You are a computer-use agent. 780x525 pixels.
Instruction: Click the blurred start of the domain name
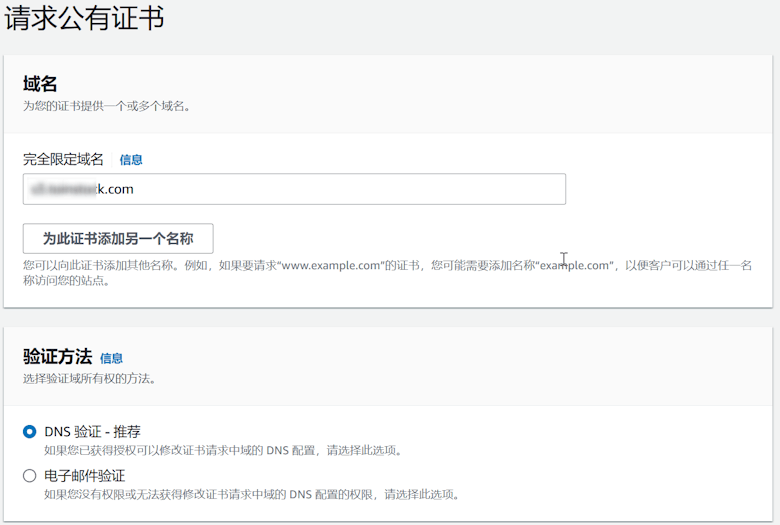50,189
